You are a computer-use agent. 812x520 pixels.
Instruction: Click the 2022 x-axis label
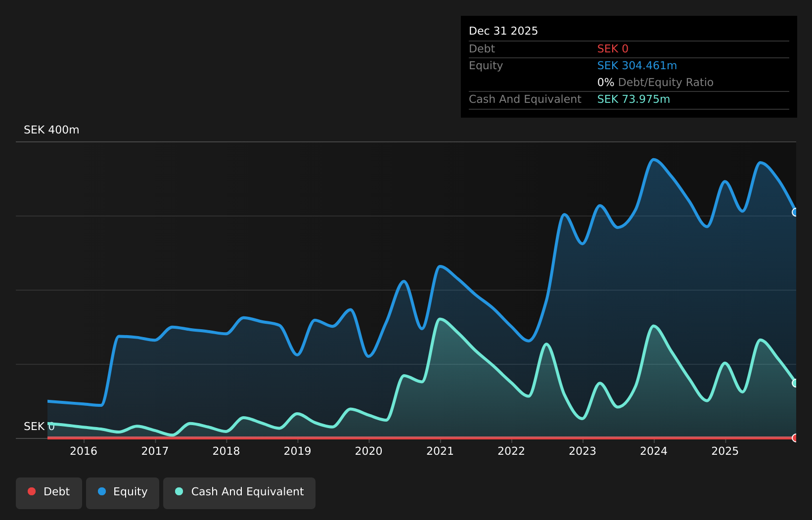click(511, 451)
